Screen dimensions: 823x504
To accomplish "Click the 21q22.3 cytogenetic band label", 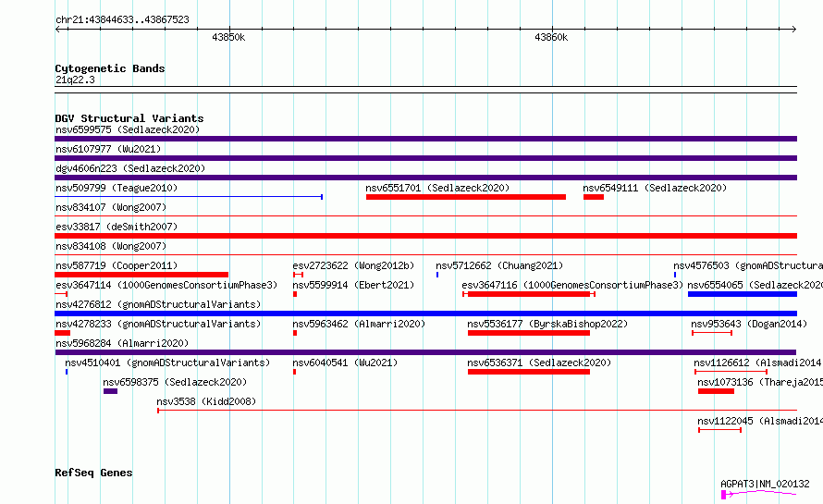I will point(75,80).
